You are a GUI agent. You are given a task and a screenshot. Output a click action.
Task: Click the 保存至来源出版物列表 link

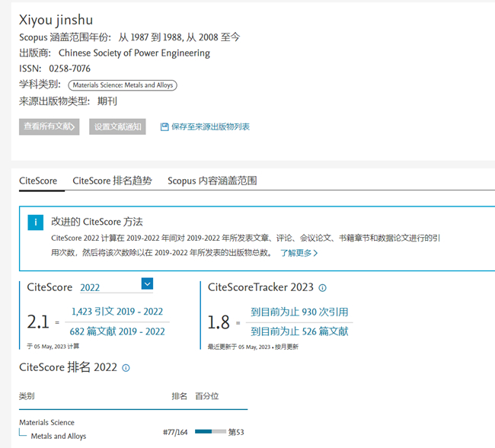click(x=210, y=127)
